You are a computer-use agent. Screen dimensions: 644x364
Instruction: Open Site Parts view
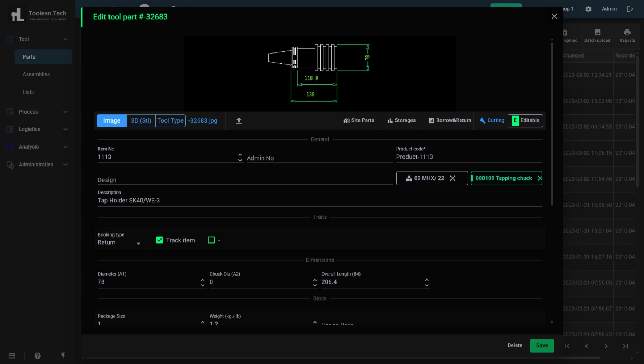[x=359, y=120]
